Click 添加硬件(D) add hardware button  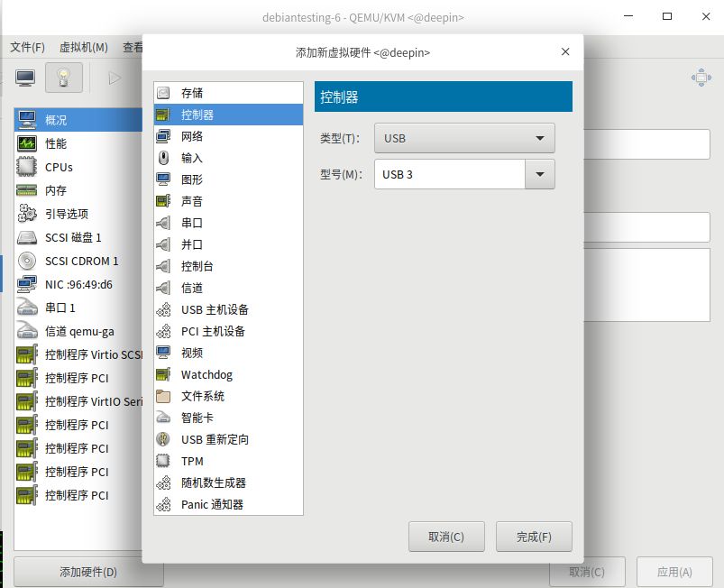pos(88,572)
